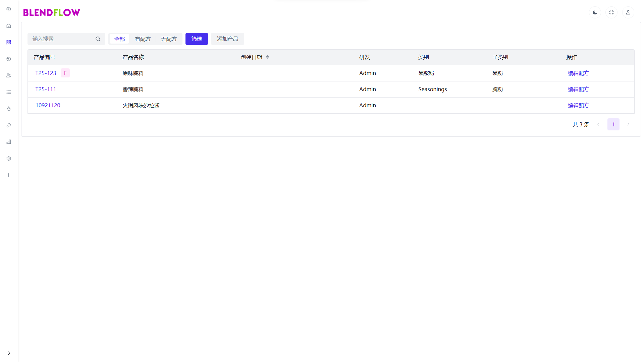Open the wrench tools icon in sidebar
Screen dimensions: 644x362
9,125
